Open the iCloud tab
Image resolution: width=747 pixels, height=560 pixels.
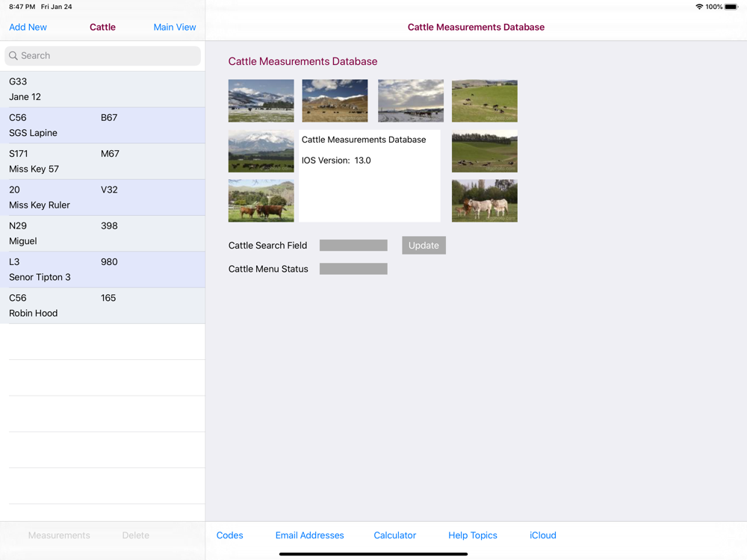pyautogui.click(x=543, y=535)
